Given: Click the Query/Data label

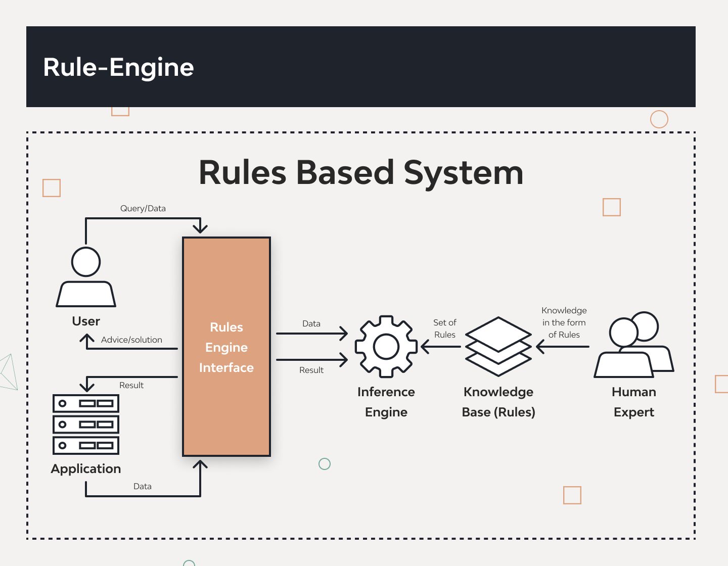Looking at the screenshot, I should (x=143, y=208).
